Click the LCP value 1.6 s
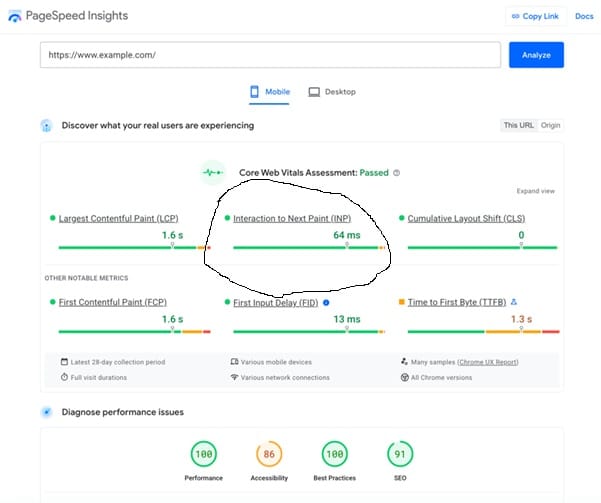This screenshot has height=503, width=601. click(x=172, y=235)
